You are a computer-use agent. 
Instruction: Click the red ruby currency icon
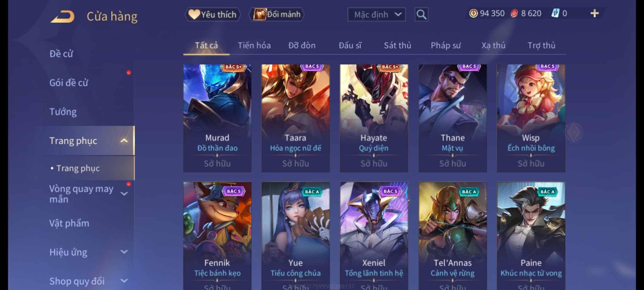[514, 13]
